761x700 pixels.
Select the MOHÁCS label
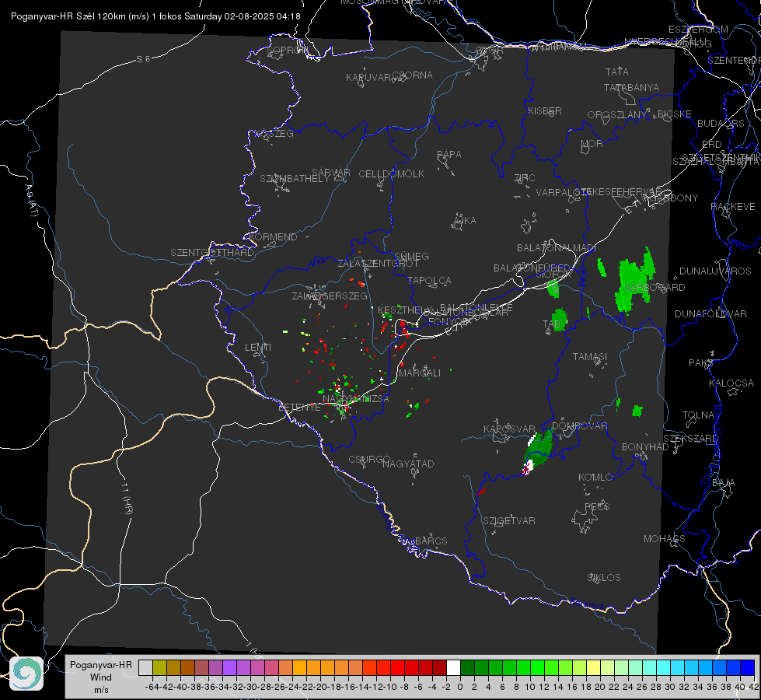(665, 539)
